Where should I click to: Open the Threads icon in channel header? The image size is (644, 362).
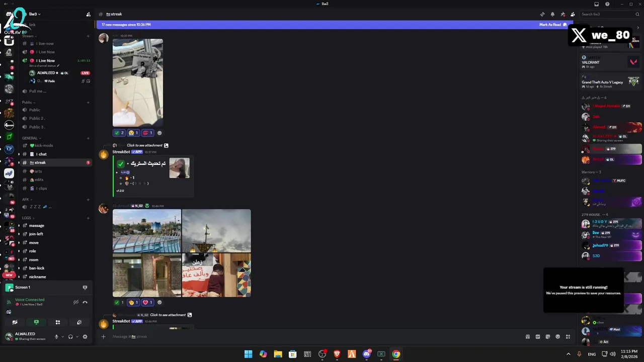click(x=542, y=14)
